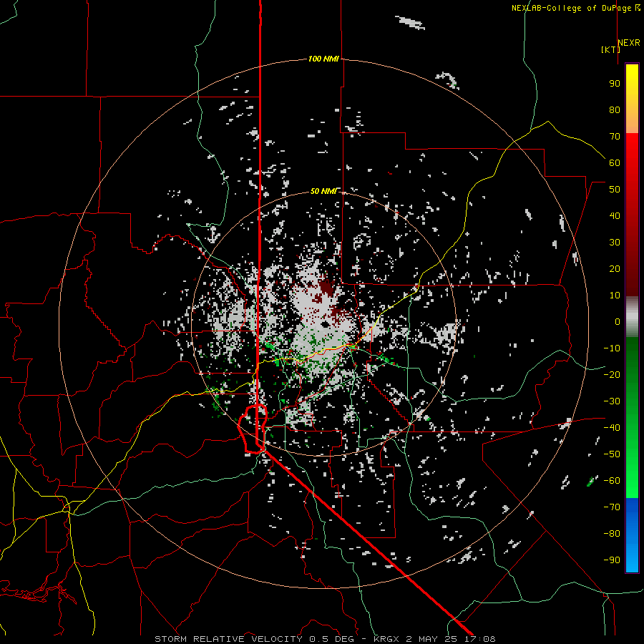
Task: Click the 50 NMI range ring label
Action: tap(323, 191)
